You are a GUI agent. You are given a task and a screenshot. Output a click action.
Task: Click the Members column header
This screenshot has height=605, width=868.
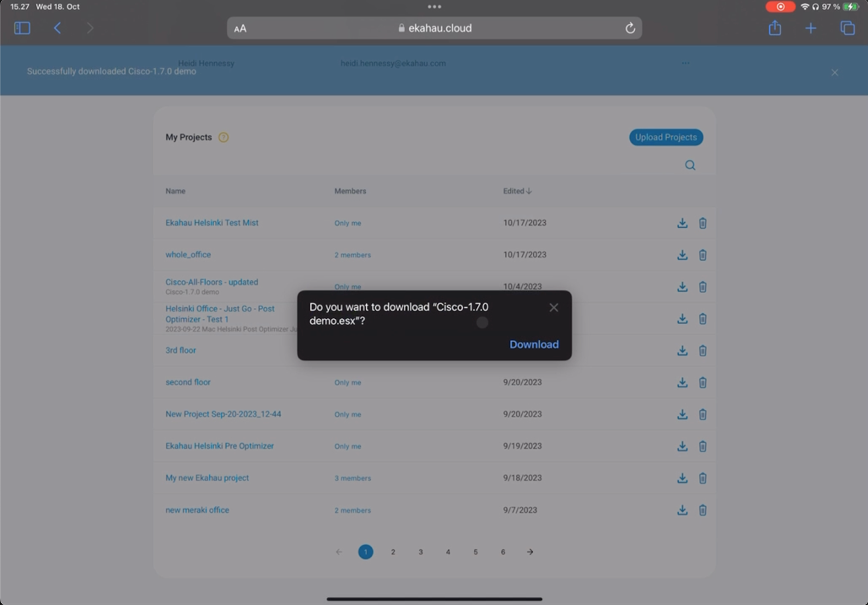[350, 191]
